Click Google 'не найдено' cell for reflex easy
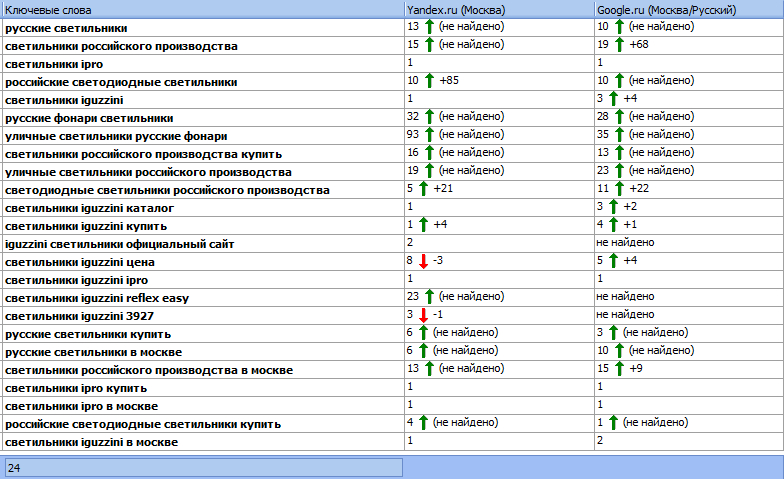 pos(689,298)
